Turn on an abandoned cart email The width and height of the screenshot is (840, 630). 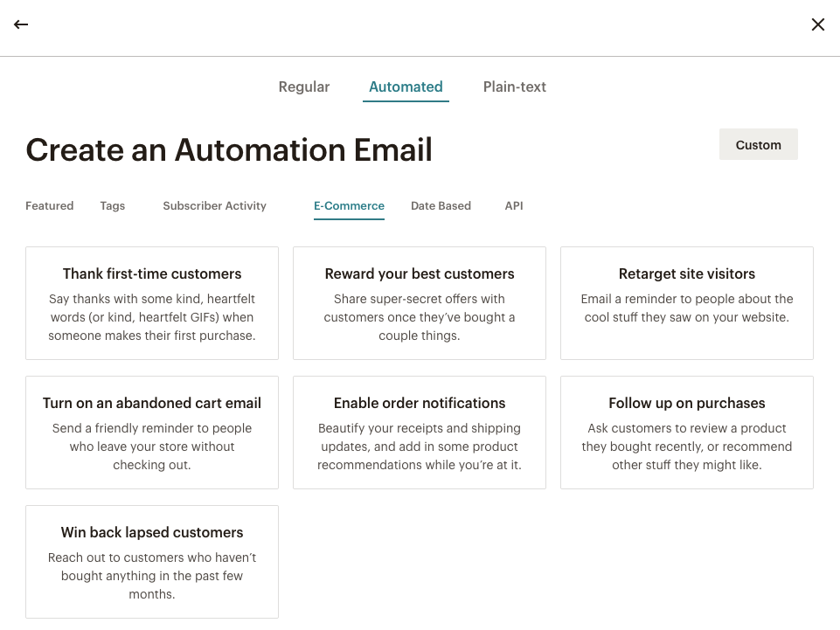click(x=152, y=433)
